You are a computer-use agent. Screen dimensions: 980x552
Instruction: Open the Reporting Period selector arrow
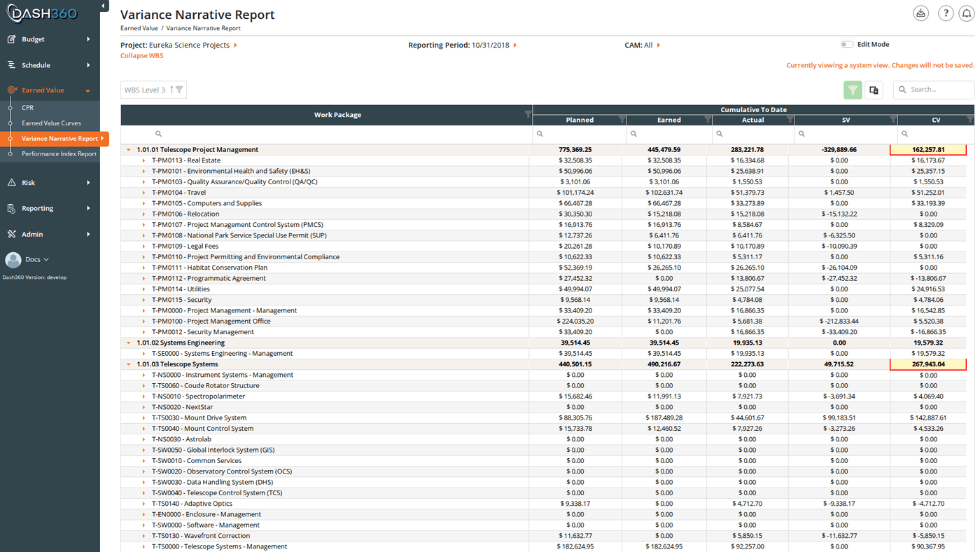point(515,45)
